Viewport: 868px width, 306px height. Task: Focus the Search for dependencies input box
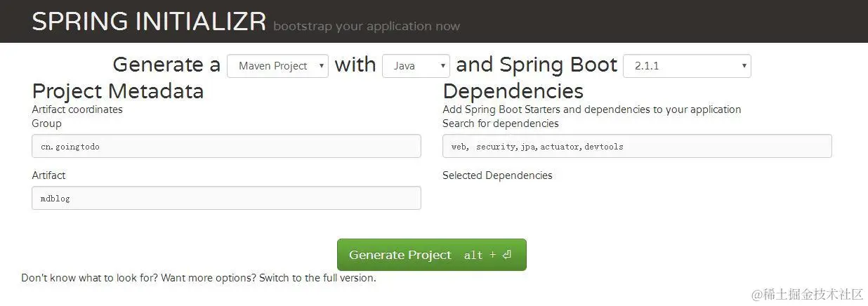point(637,146)
